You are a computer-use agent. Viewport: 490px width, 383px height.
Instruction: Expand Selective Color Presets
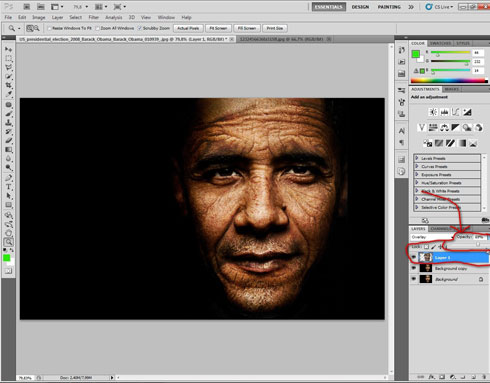[x=417, y=207]
